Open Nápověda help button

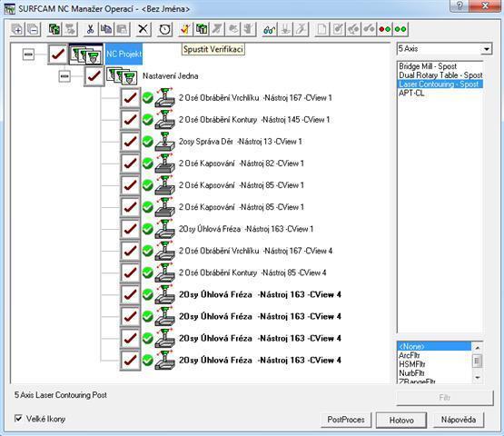tap(459, 420)
